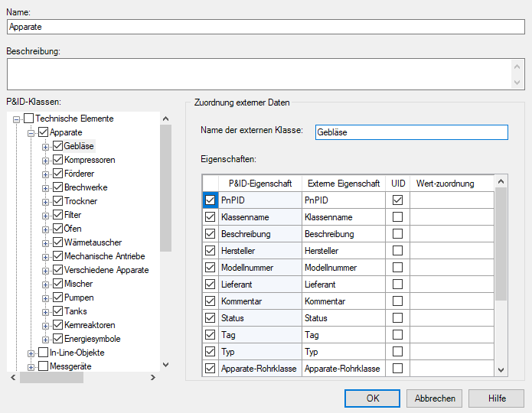The height and width of the screenshot is (413, 532).
Task: Expand the Gebläse tree node
Action: pyautogui.click(x=45, y=146)
